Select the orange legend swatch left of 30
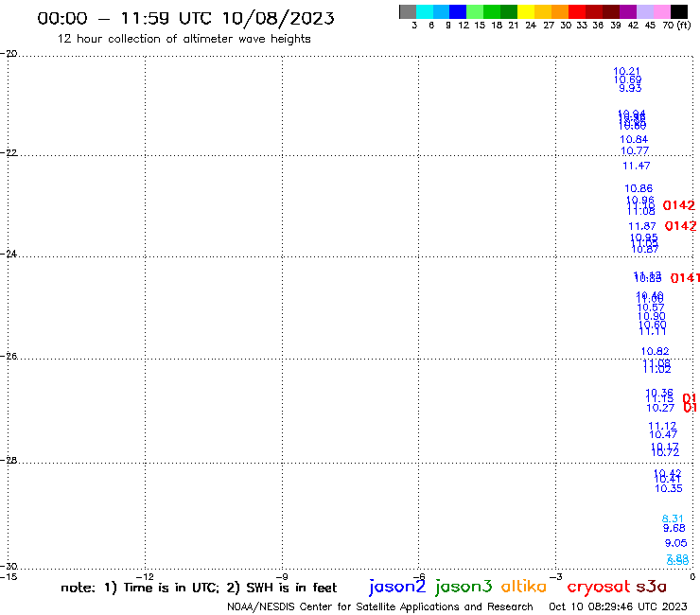The height and width of the screenshot is (615, 700). [x=560, y=11]
